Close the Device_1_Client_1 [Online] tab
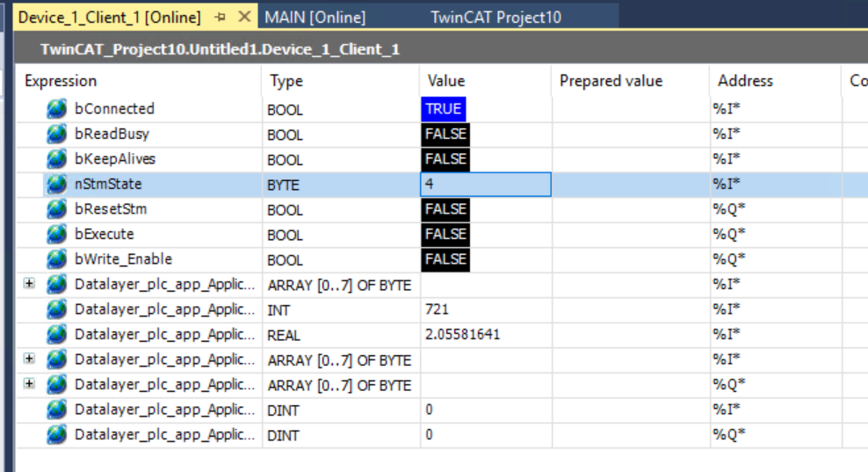The height and width of the screenshot is (472, 868). point(244,18)
